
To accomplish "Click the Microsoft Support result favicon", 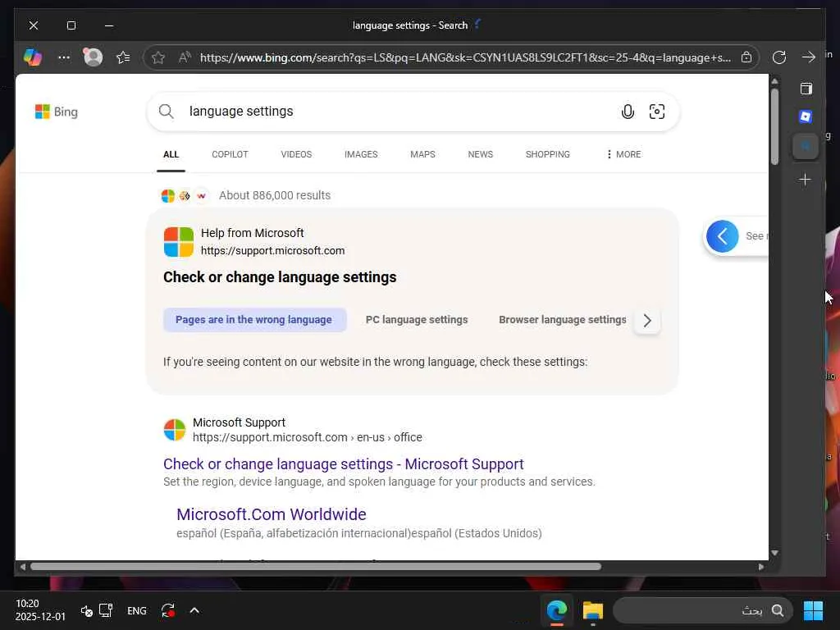I will [175, 430].
